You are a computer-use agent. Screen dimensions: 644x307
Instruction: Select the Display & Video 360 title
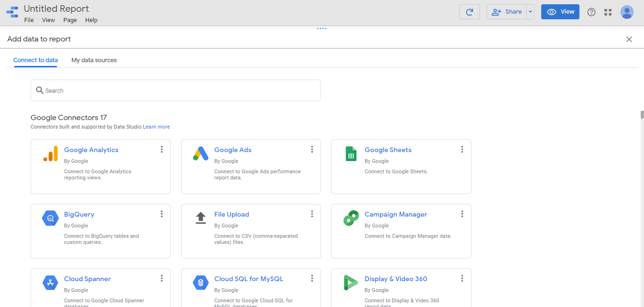pos(396,279)
